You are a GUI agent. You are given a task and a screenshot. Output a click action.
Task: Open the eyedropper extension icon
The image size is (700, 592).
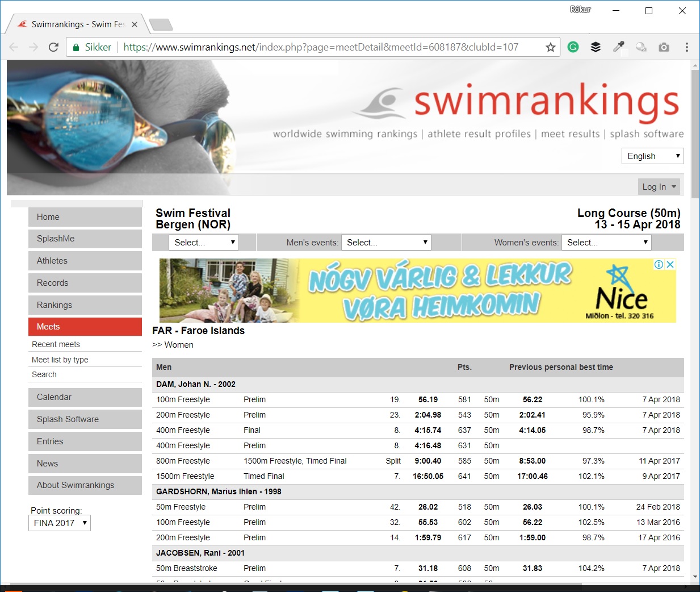click(x=619, y=47)
